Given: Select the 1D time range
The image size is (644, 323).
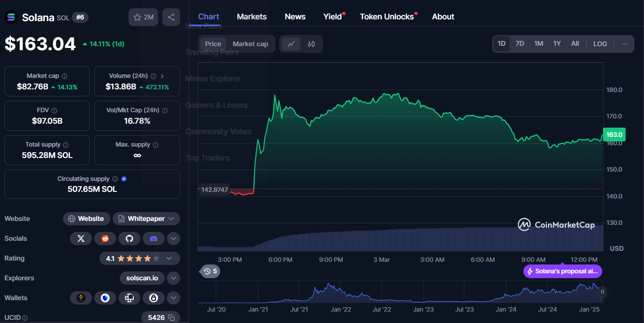Looking at the screenshot, I should pos(501,44).
